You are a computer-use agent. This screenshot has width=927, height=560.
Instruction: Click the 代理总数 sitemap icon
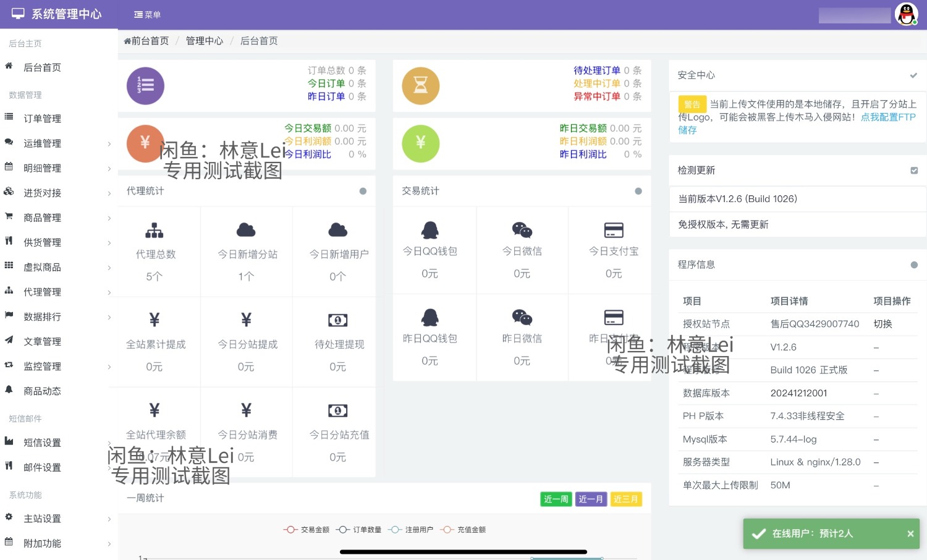154,231
